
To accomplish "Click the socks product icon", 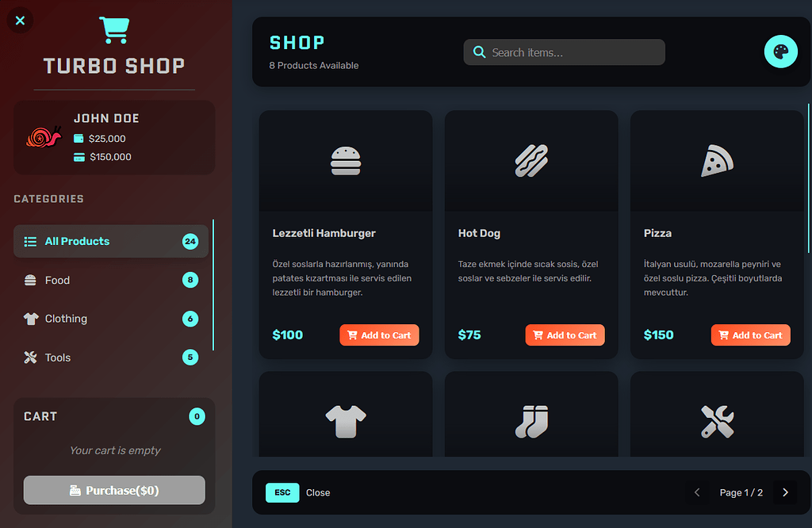I will click(x=531, y=422).
